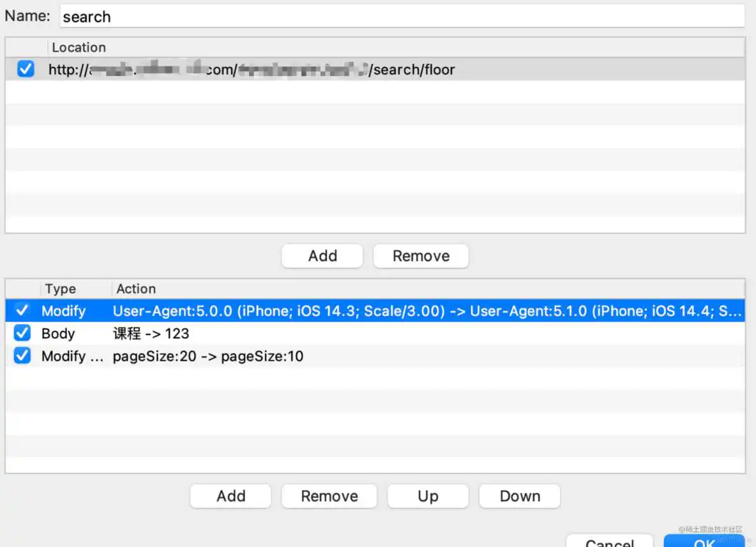Screen dimensions: 756x547
Task: Cancel the rewrite rule dialog
Action: [x=609, y=541]
